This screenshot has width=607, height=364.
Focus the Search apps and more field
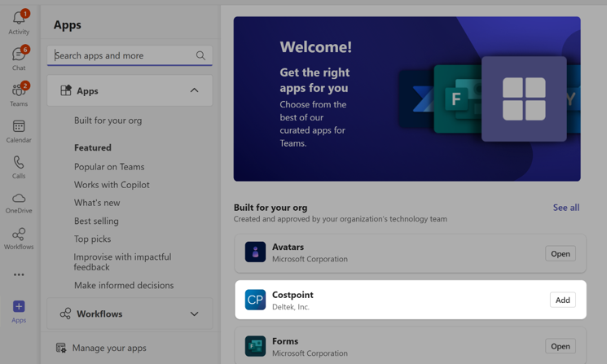(122, 55)
